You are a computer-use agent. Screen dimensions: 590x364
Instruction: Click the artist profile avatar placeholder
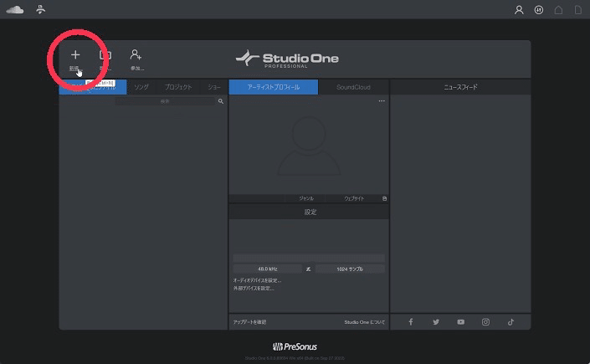309,146
